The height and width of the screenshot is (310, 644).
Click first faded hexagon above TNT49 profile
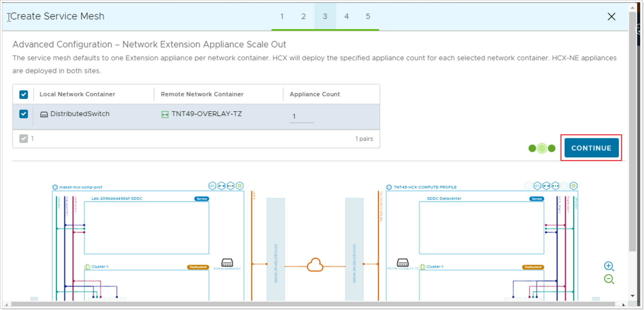point(528,186)
